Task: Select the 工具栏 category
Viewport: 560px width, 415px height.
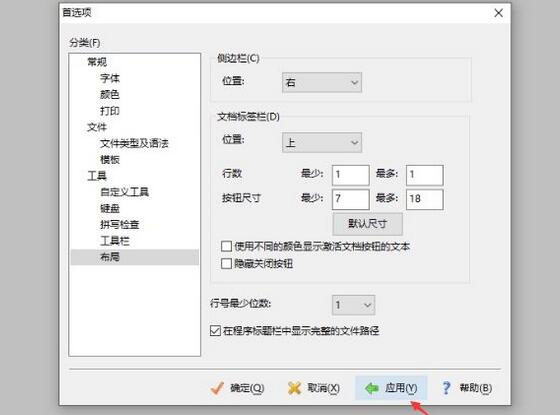Action: point(115,241)
